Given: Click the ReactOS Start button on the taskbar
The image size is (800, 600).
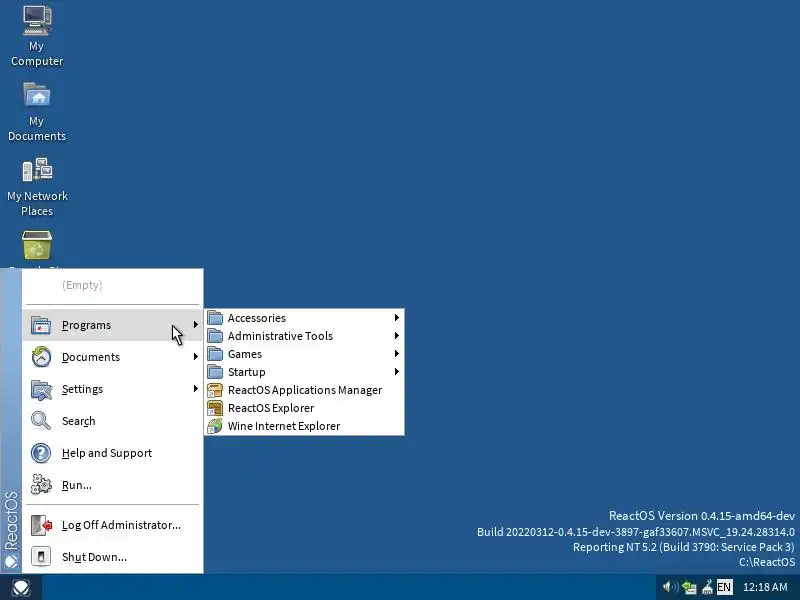Looking at the screenshot, I should point(20,588).
